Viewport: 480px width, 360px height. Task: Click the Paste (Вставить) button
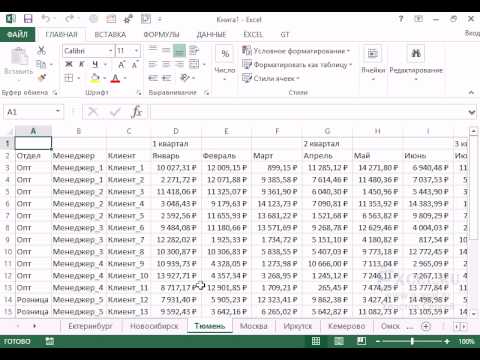tap(19, 62)
